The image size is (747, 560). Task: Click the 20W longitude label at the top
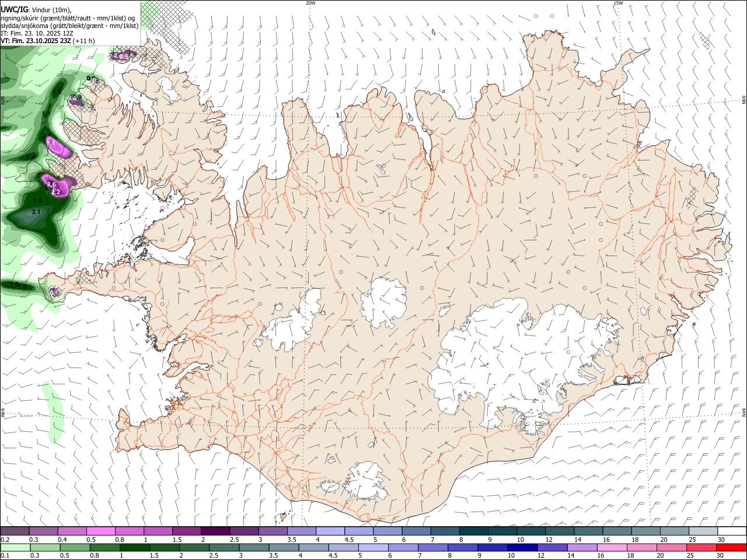(x=310, y=3)
